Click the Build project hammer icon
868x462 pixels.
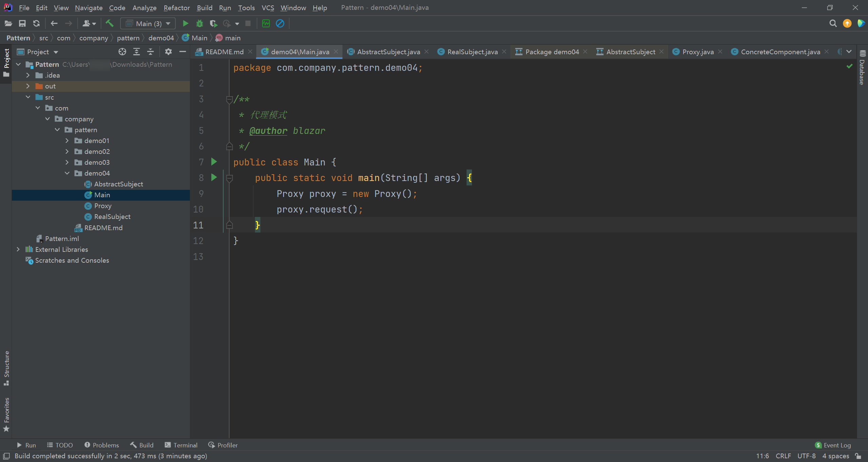click(x=109, y=23)
